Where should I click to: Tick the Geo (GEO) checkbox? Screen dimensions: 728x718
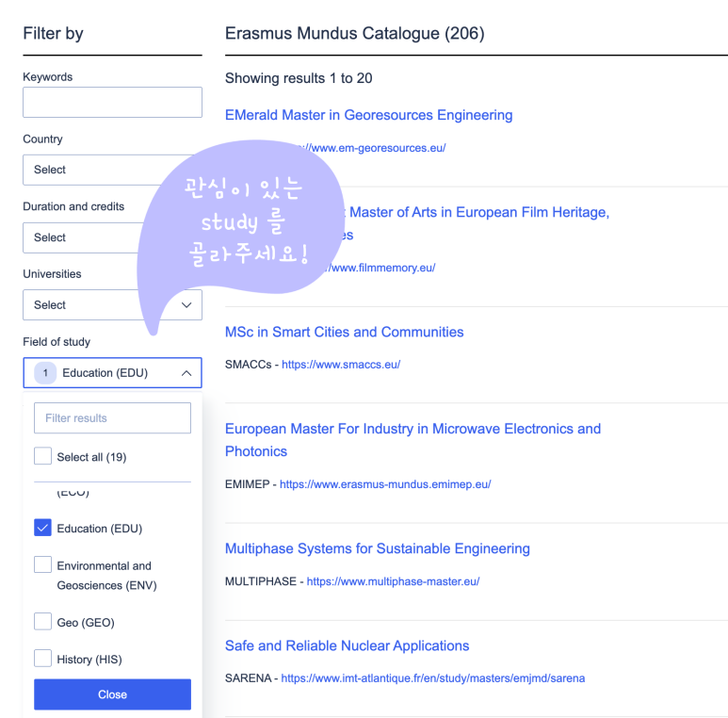coord(42,621)
